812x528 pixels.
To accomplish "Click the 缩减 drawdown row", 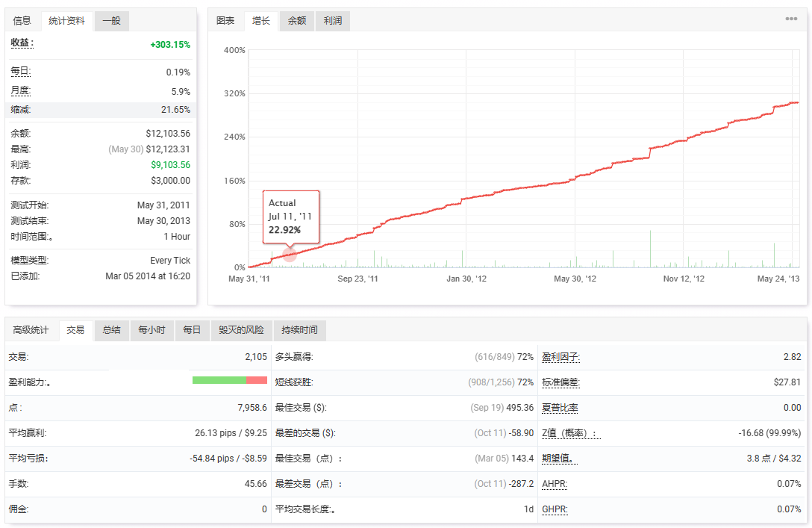I will [100, 110].
